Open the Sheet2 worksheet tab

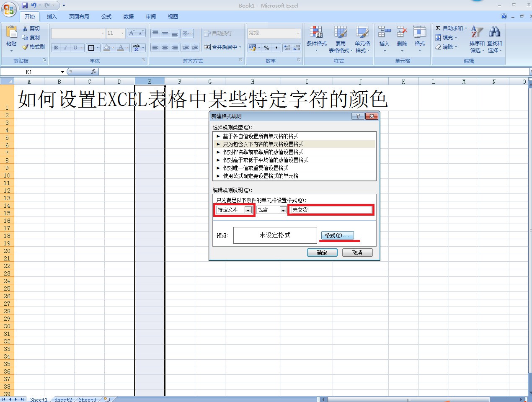[x=63, y=399]
